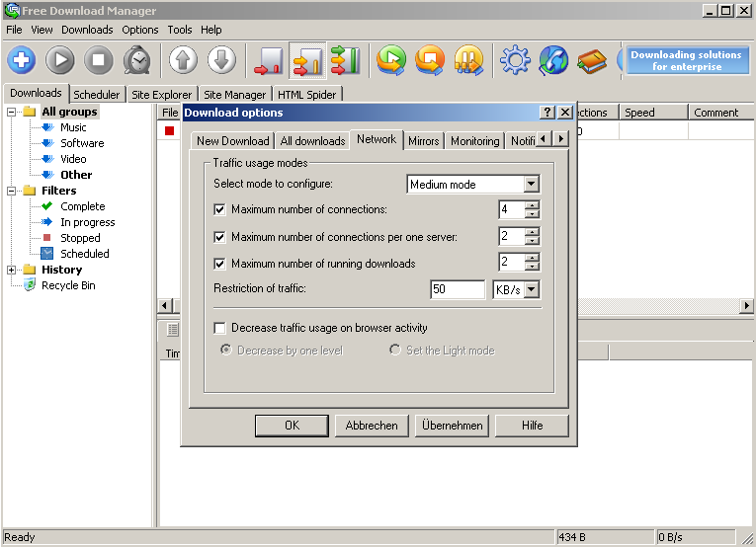Click the red stopped download row icon
Image resolution: width=756 pixels, height=547 pixels.
(169, 130)
